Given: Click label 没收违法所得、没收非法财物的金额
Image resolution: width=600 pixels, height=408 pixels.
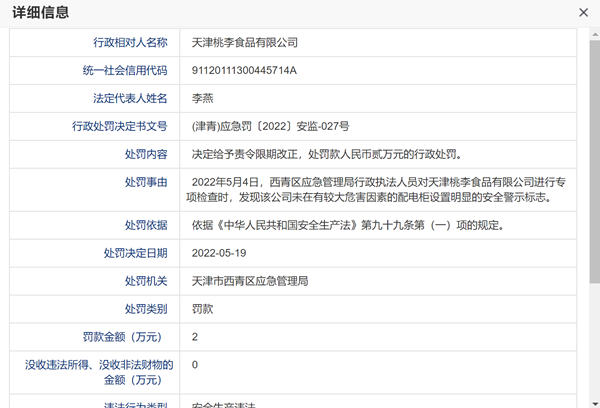Looking at the screenshot, I should pyautogui.click(x=99, y=372).
